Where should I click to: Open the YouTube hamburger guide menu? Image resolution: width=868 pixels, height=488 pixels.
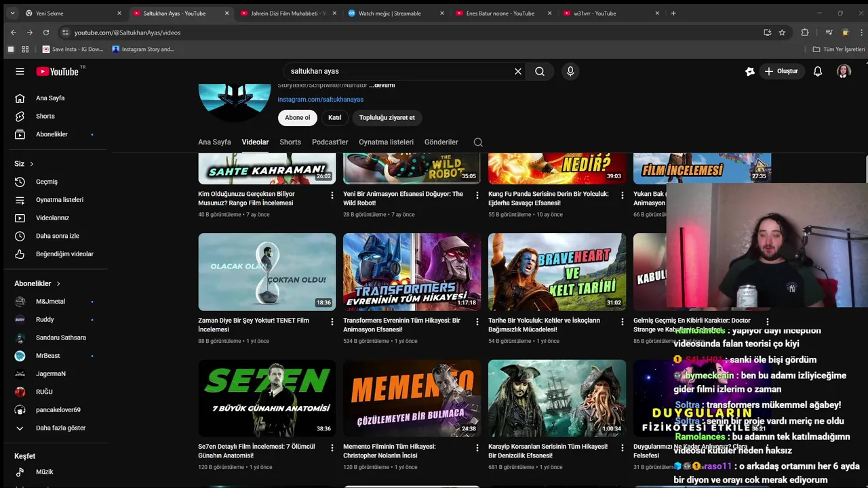[x=20, y=71]
